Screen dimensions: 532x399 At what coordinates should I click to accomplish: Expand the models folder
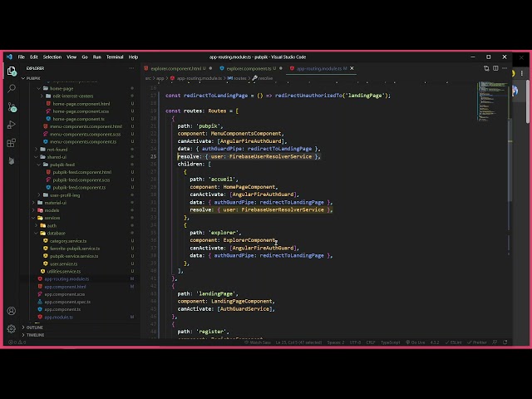coord(52,210)
